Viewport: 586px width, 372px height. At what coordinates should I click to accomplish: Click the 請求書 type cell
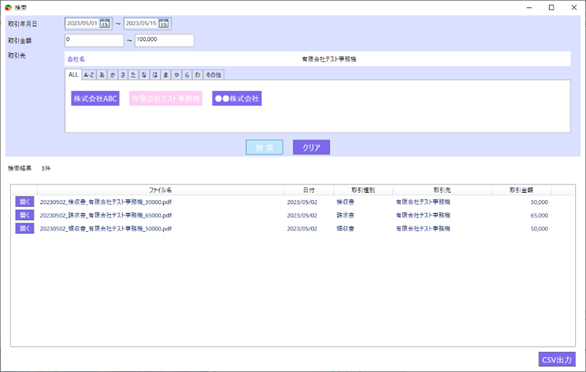345,215
